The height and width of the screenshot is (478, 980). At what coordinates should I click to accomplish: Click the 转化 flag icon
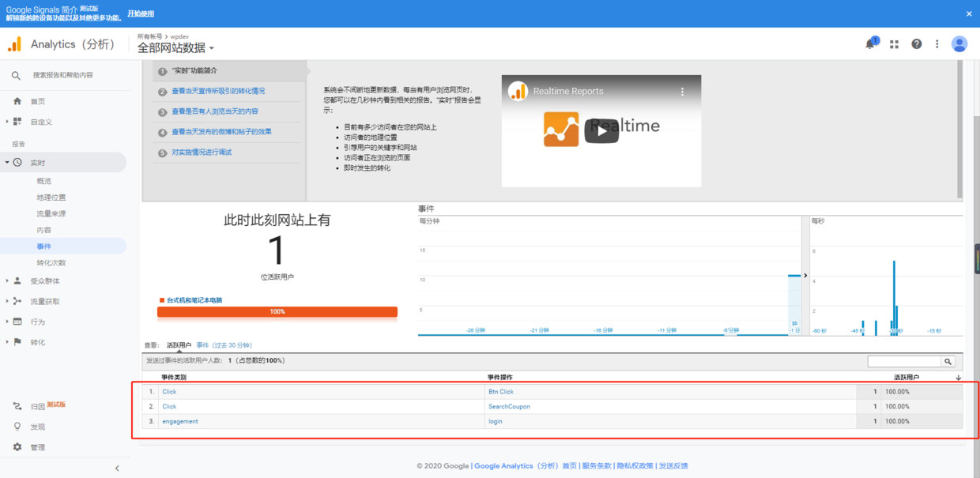coord(17,342)
